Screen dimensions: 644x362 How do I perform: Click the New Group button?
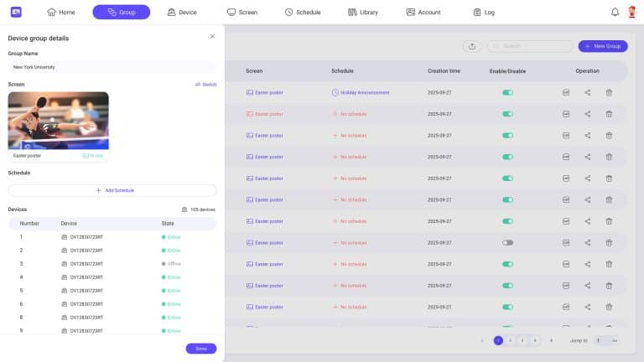[602, 46]
